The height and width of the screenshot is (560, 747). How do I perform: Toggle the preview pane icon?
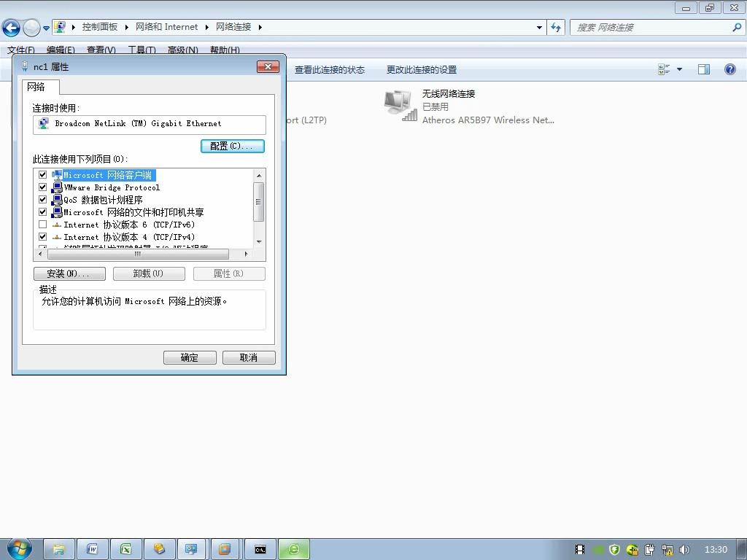pyautogui.click(x=704, y=69)
